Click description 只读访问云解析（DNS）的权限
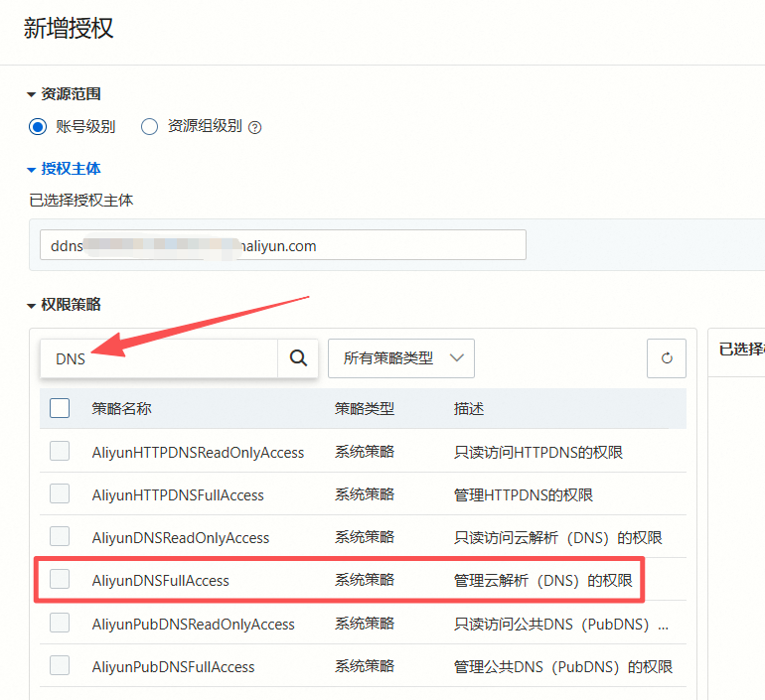 (558, 538)
